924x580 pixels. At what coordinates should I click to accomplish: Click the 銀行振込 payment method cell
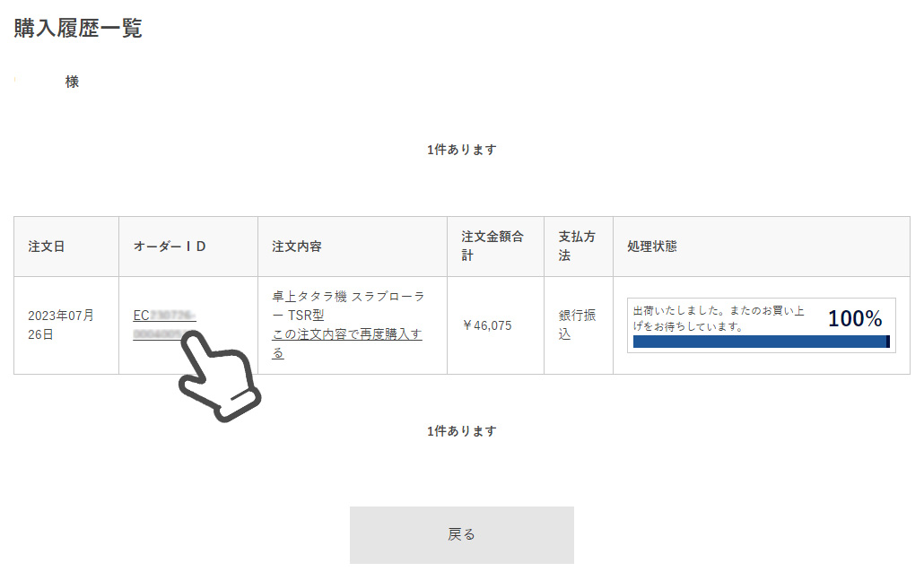point(577,325)
